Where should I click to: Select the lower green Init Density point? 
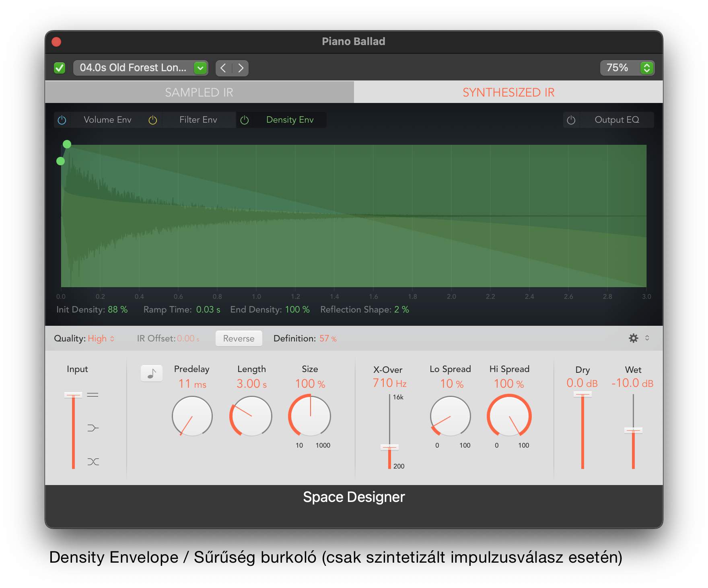click(x=61, y=161)
